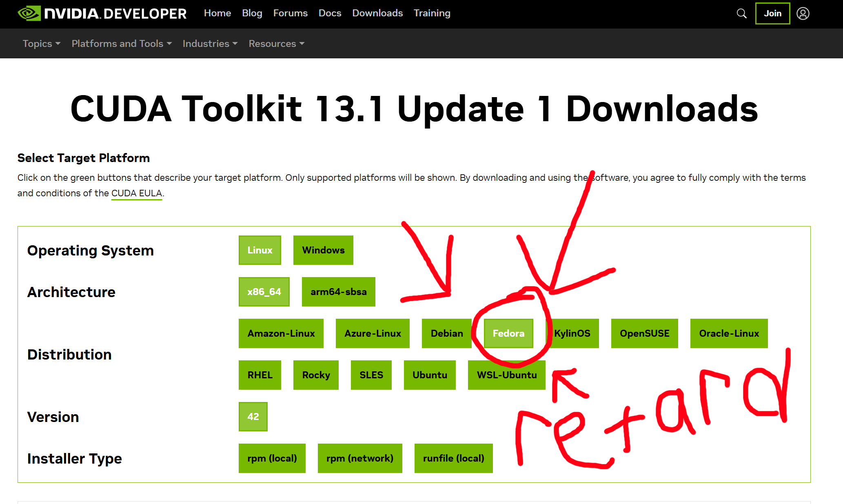Expand the Topics dropdown menu
Screen dimensions: 843x504
[x=41, y=44]
